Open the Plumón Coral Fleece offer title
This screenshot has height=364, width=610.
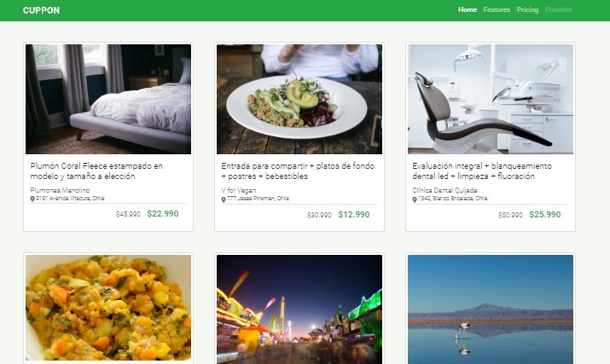click(x=96, y=170)
